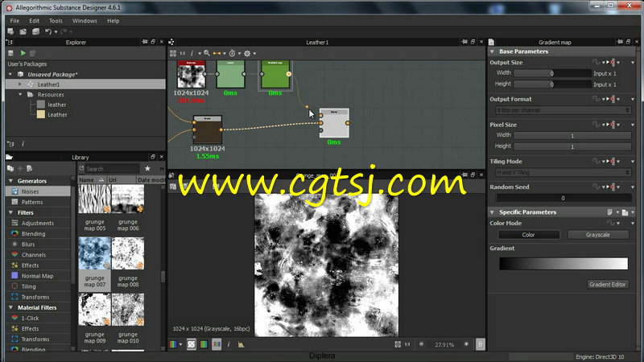This screenshot has width=644, height=362.
Task: Click the Blending filter icon under Filters
Action: tap(14, 233)
